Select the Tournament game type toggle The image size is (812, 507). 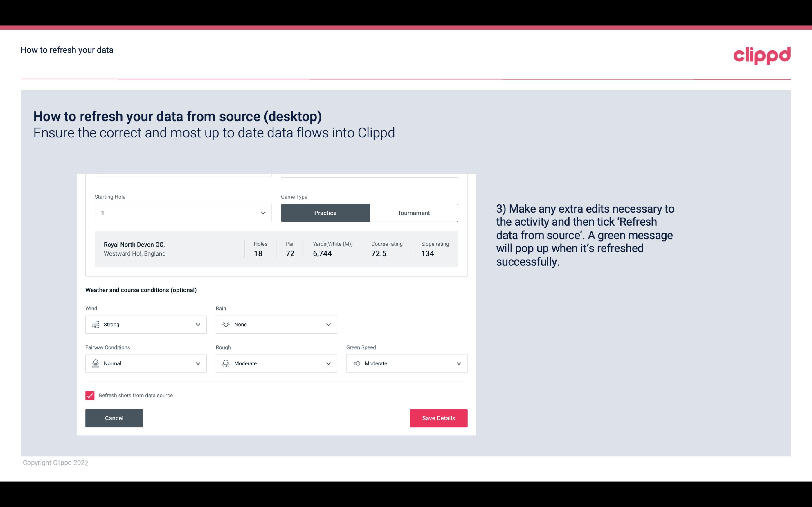click(x=414, y=213)
